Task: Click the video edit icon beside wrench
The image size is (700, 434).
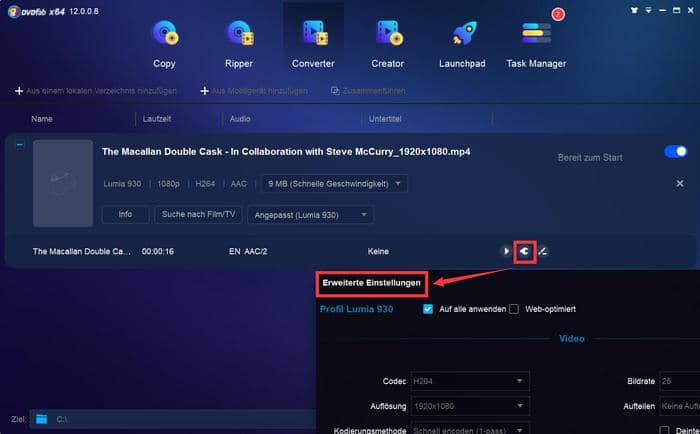Action: tap(543, 251)
